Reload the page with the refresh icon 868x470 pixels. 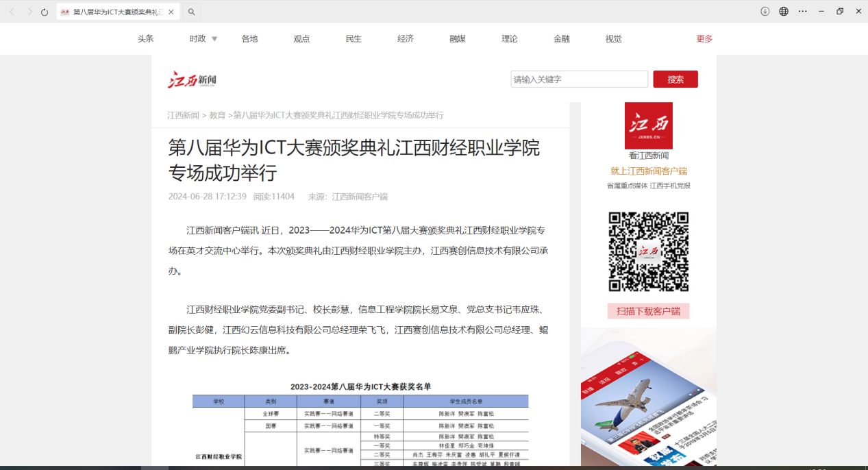[x=45, y=12]
